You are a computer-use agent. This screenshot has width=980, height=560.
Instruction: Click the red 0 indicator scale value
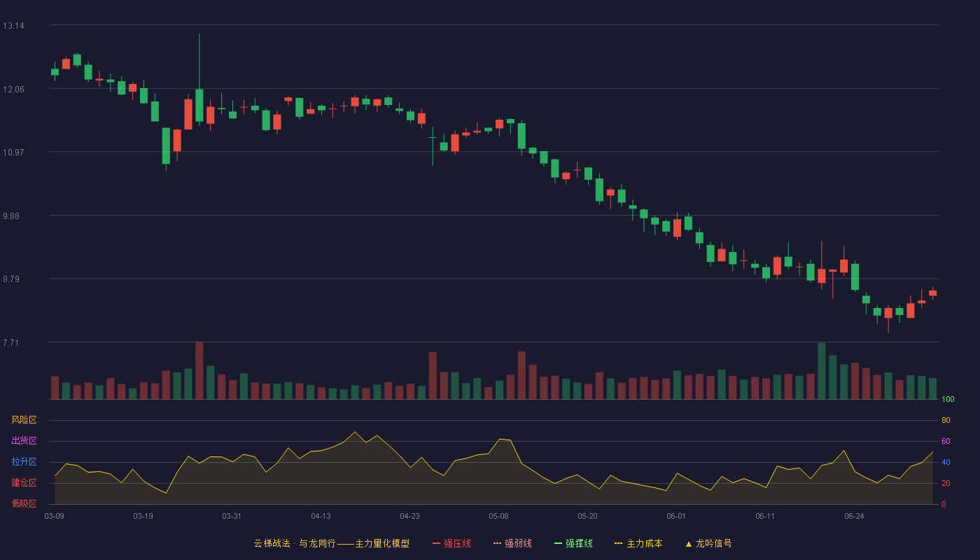tap(944, 504)
